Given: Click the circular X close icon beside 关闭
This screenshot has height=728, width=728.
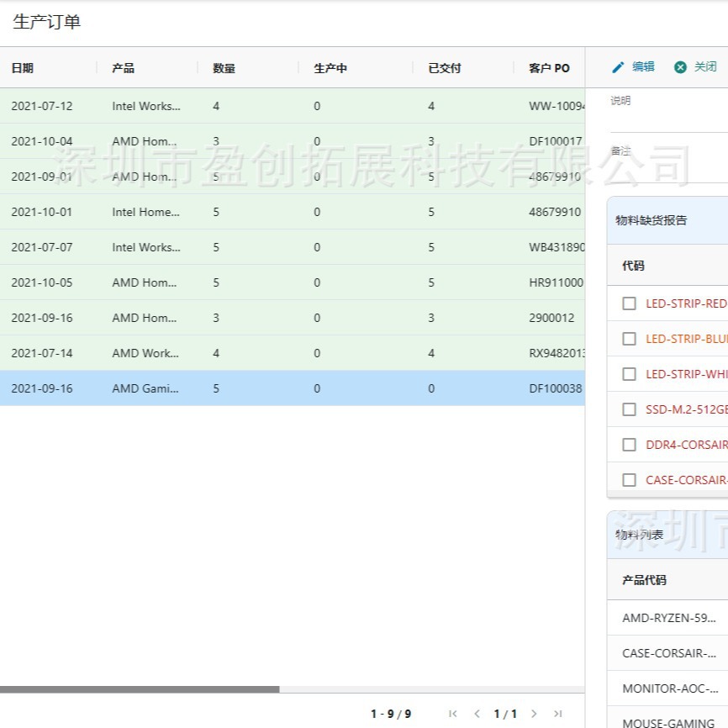Looking at the screenshot, I should pos(681,67).
